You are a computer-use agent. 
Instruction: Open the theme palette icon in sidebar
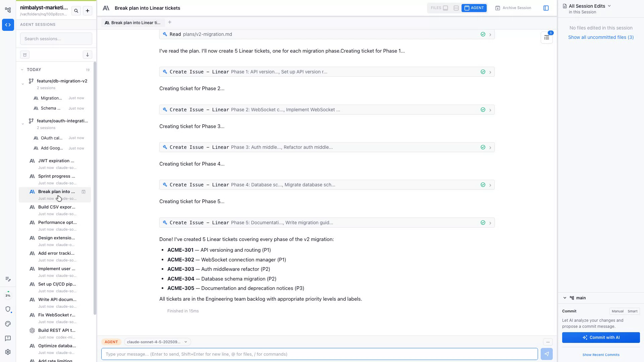(8, 324)
